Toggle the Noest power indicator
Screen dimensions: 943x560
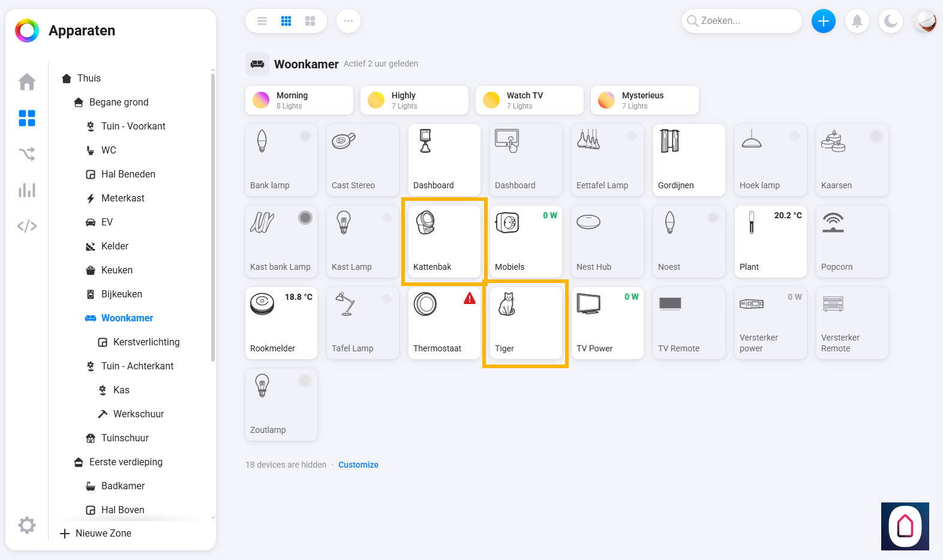(x=713, y=218)
